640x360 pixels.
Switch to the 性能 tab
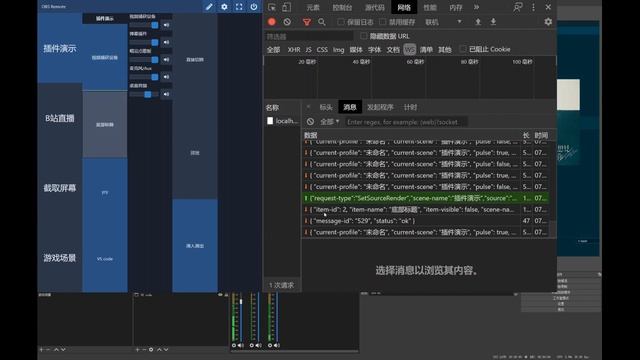click(430, 7)
